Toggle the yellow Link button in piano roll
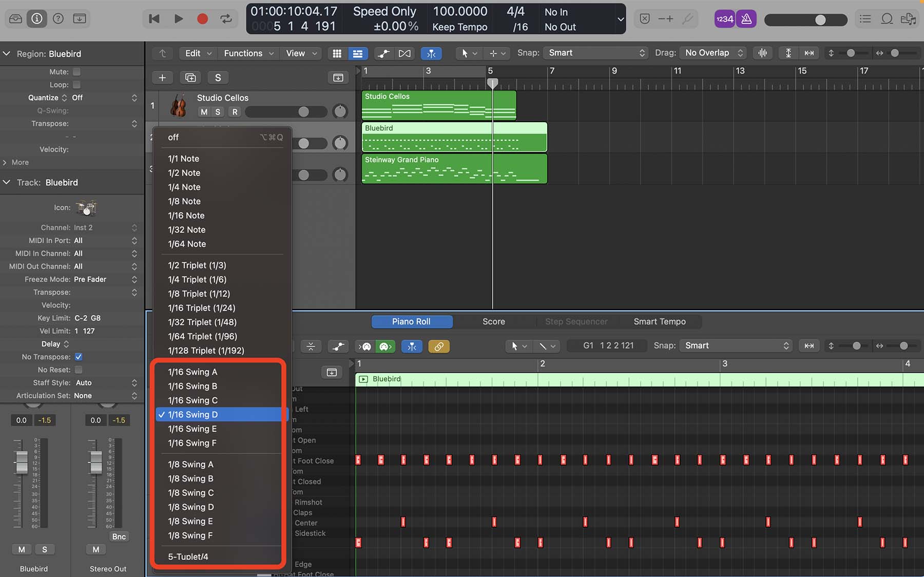Image resolution: width=924 pixels, height=577 pixels. pyautogui.click(x=439, y=347)
